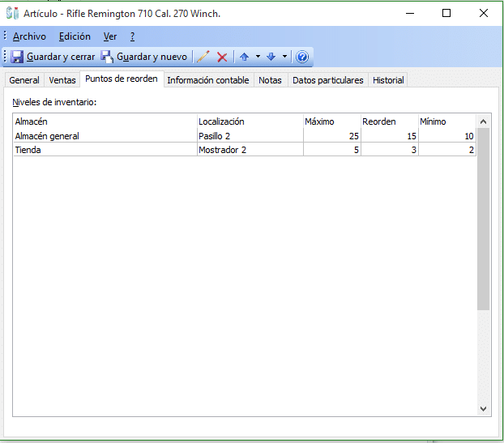
Task: Click the Guardar y cerrar label
Action: 61,57
